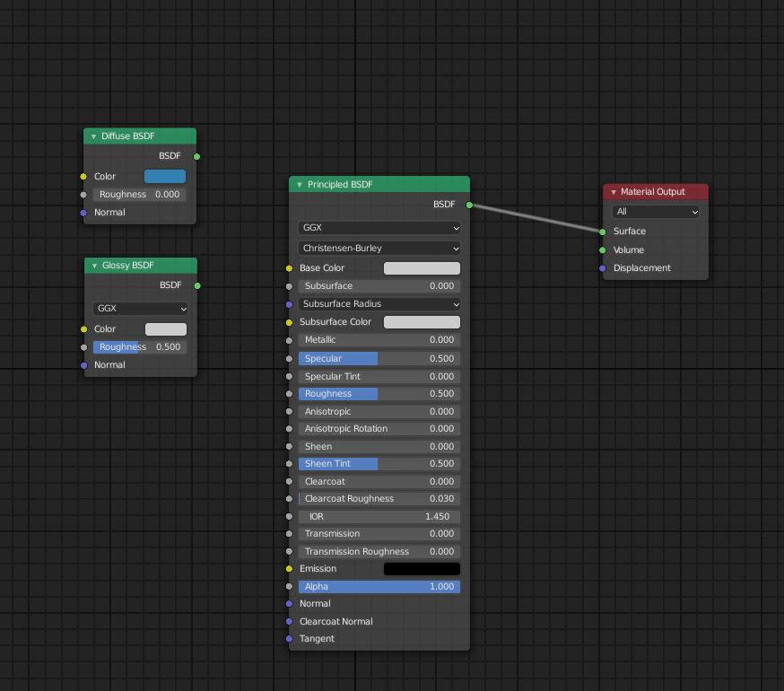
Task: Click the Glossy BSDF Roughness input socket
Action: click(84, 347)
